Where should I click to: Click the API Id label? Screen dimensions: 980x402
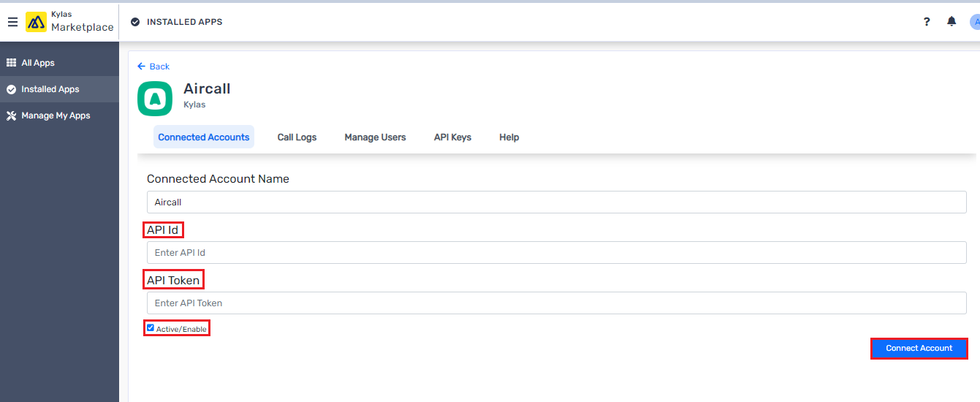pyautogui.click(x=163, y=230)
